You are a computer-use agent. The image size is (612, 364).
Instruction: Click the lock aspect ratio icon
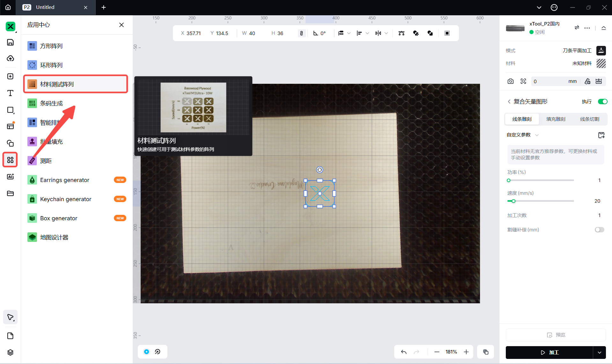tap(301, 33)
